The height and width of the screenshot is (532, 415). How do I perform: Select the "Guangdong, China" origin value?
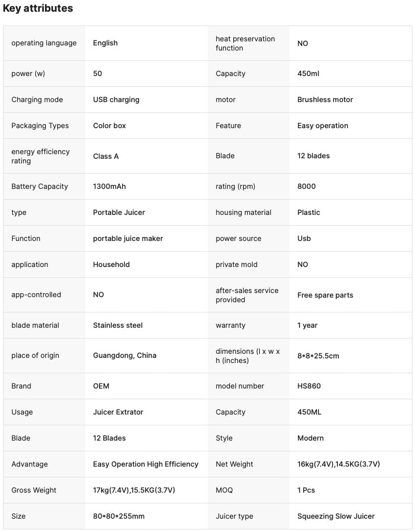coord(125,355)
